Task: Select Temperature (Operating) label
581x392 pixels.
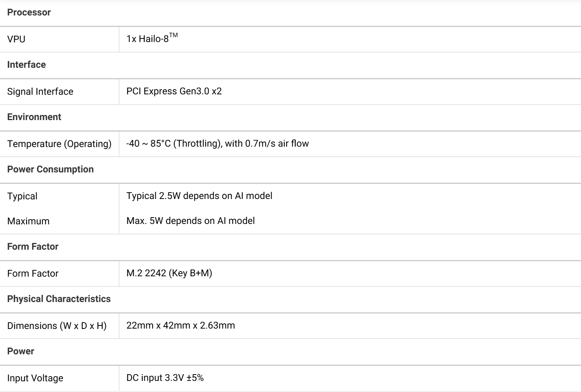Action: (59, 144)
